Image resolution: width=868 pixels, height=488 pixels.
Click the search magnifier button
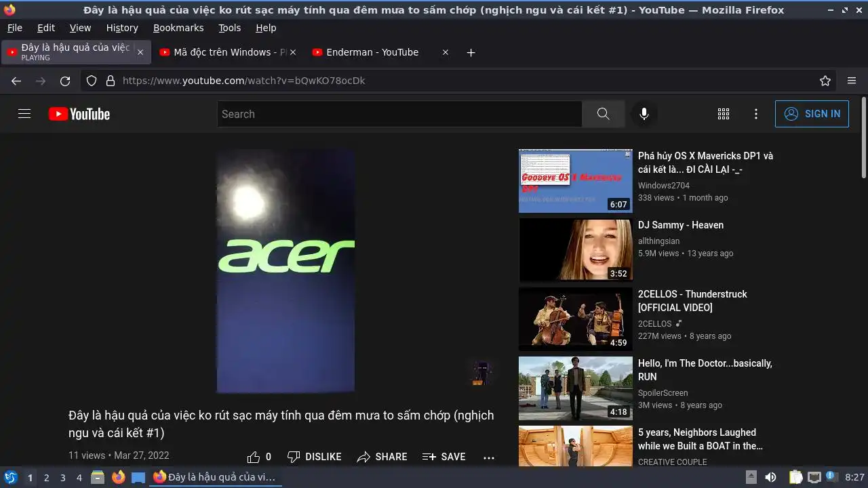603,114
